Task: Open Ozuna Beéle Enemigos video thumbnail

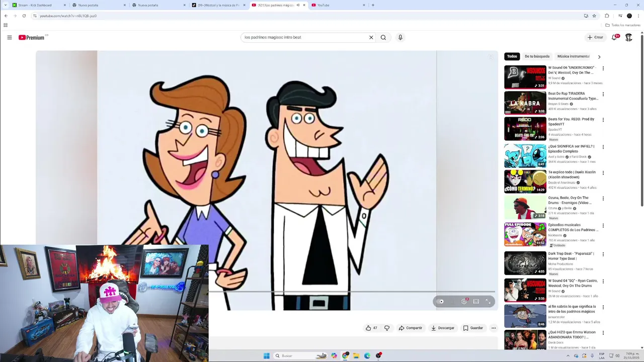Action: point(525,208)
